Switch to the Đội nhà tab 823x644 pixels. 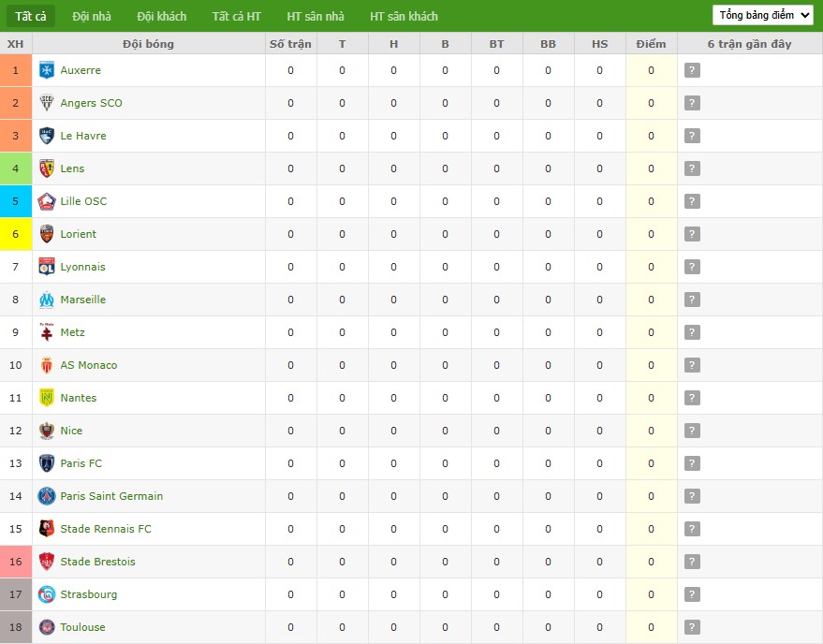tap(92, 16)
